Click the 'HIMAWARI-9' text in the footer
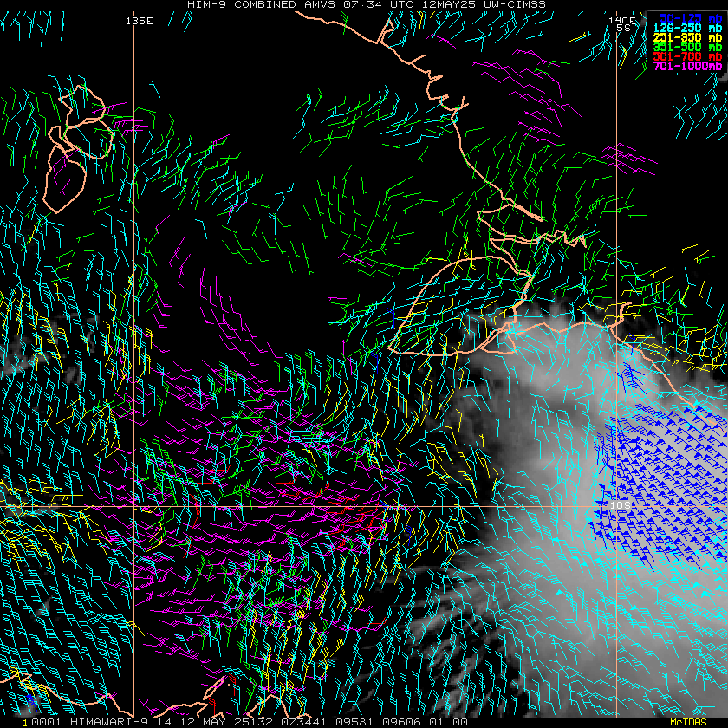This screenshot has height=728, width=728. click(x=109, y=722)
